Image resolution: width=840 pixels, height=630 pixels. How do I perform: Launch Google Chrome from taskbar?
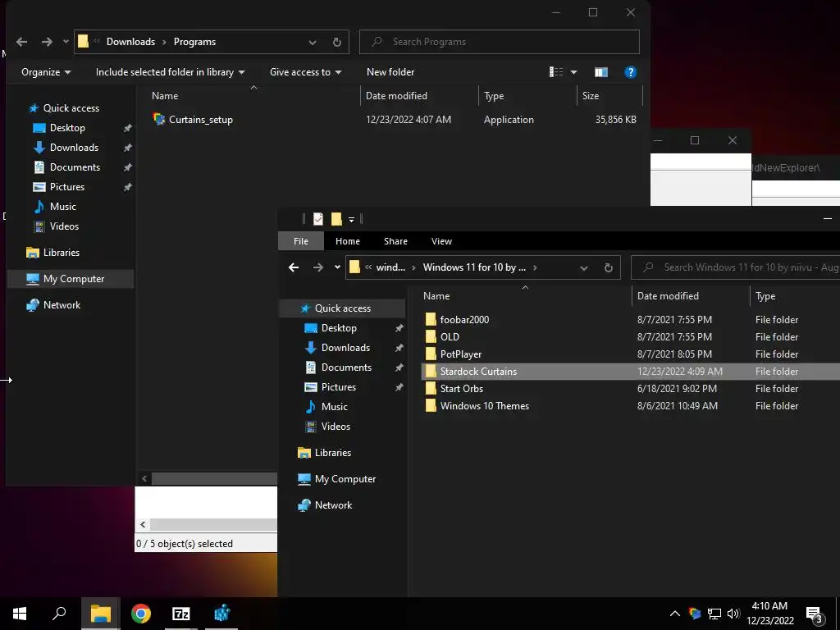click(x=141, y=614)
